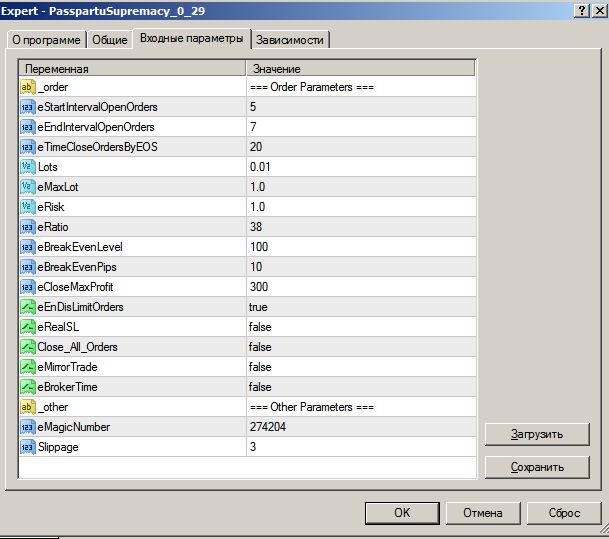Viewport: 609px width, 539px height.
Task: Click the string icon beside _order
Action: [28, 87]
